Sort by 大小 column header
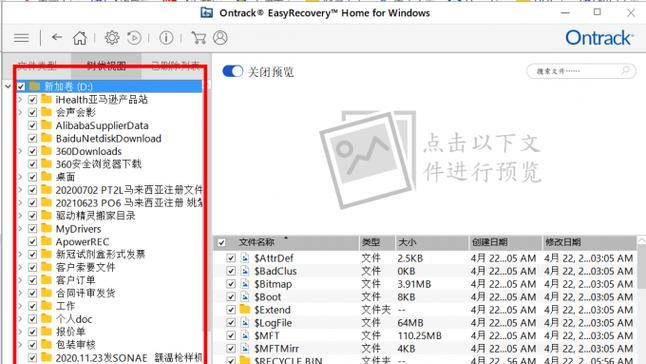 pos(407,242)
